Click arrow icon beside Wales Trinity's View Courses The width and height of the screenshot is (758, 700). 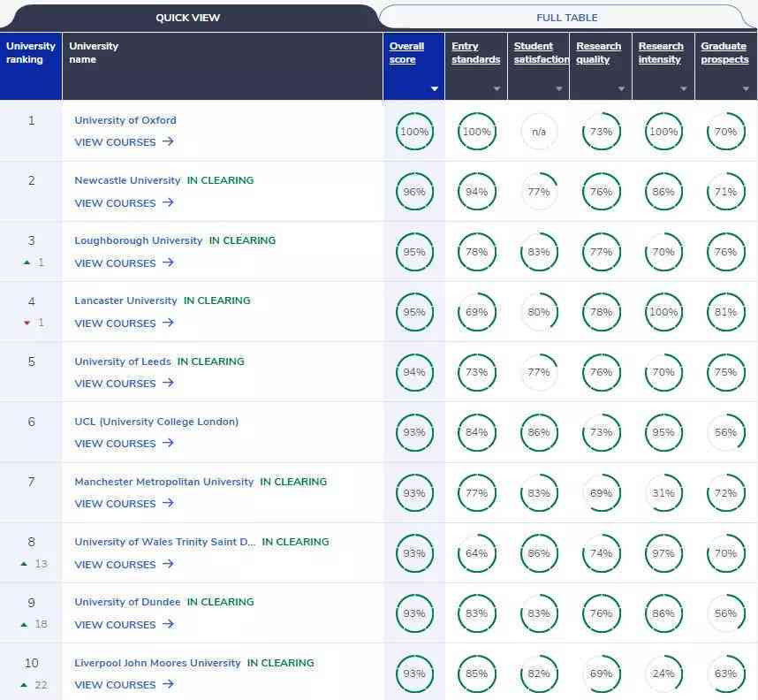168,564
